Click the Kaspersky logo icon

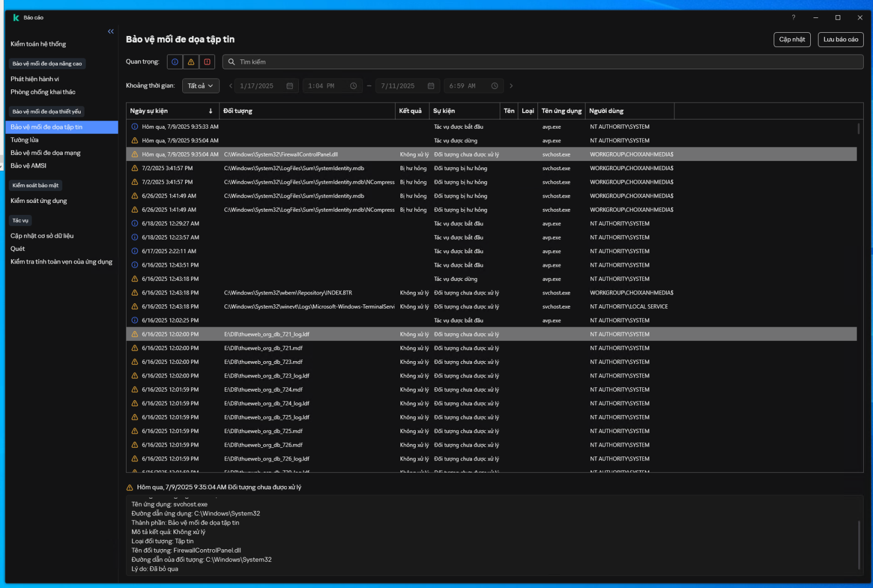coord(16,17)
